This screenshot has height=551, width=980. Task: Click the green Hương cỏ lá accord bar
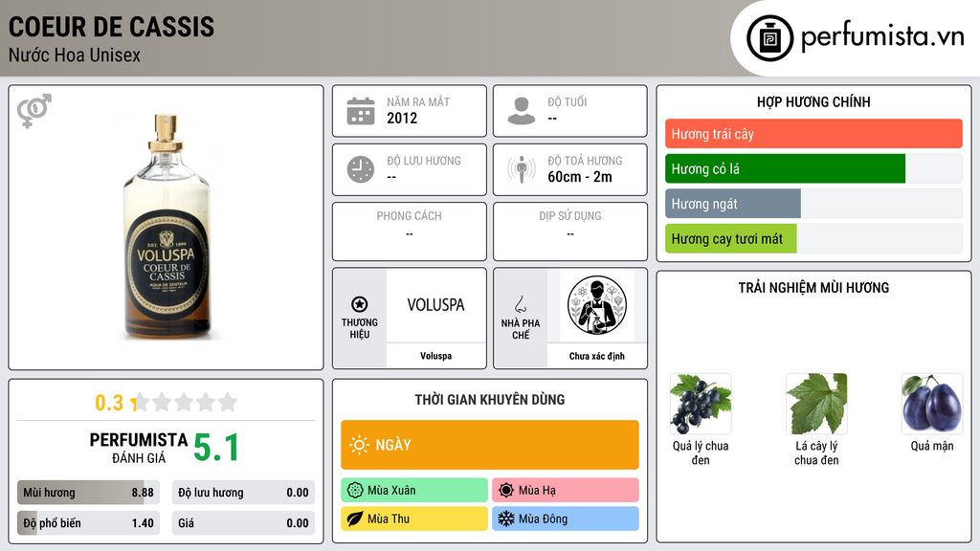pos(785,168)
